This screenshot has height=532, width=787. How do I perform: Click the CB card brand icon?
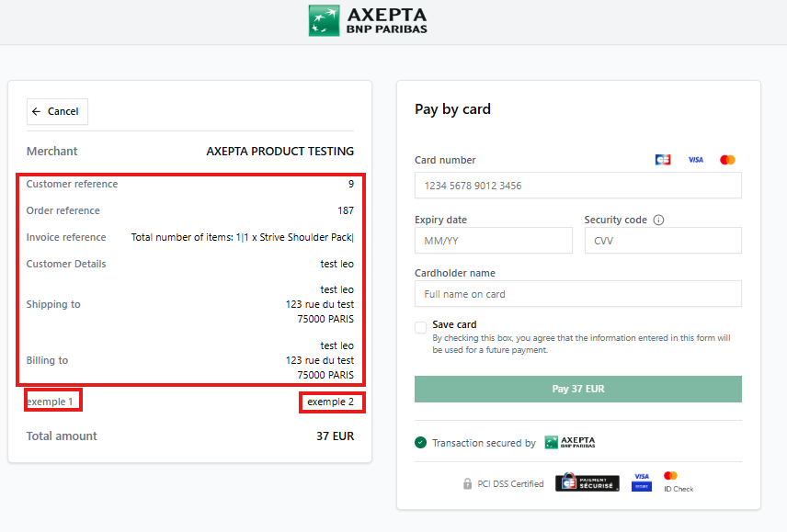coord(663,160)
